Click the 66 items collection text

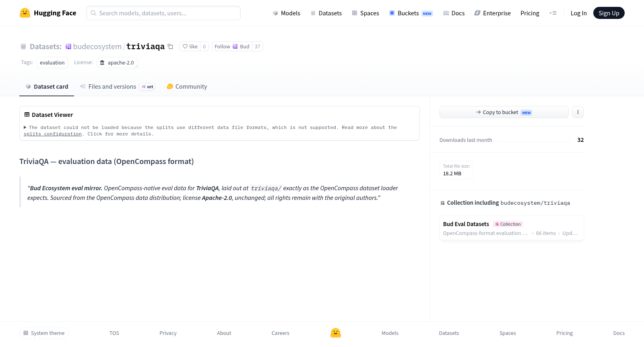click(x=546, y=233)
